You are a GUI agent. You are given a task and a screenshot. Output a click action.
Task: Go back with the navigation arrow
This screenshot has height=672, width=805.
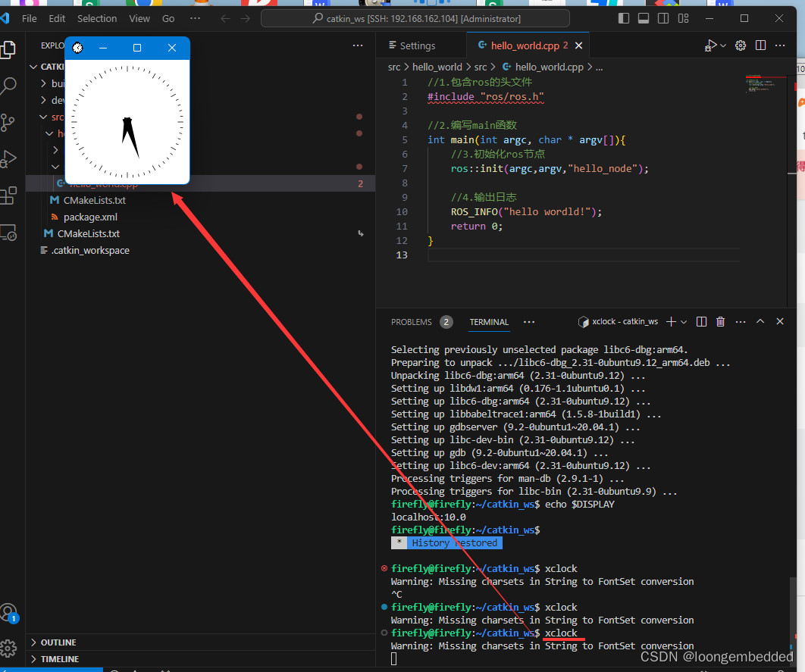225,18
